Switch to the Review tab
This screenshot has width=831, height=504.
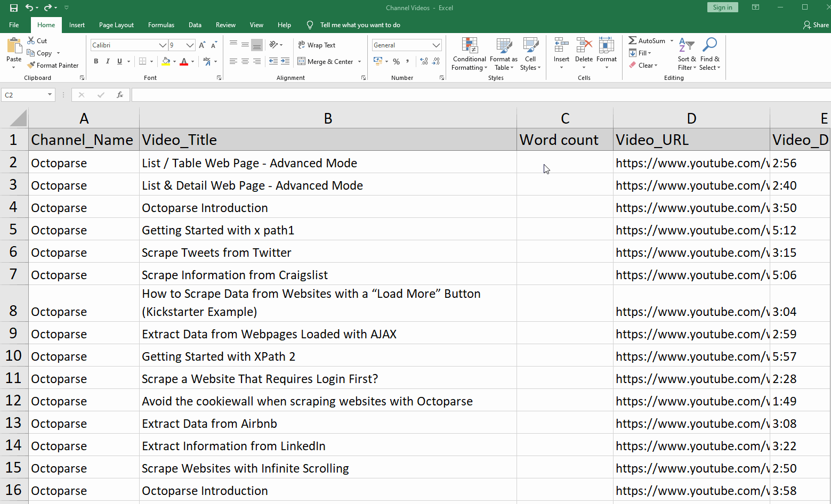tap(225, 25)
